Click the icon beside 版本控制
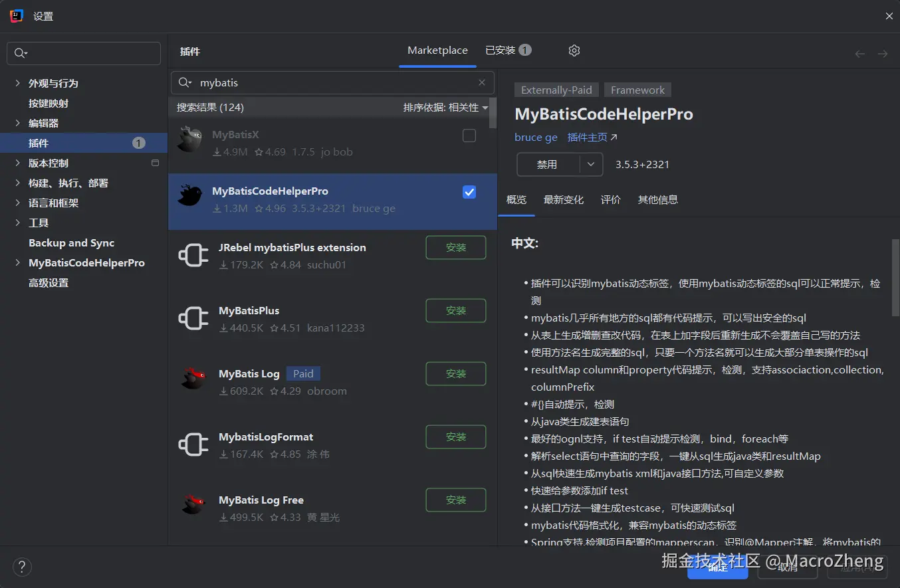 (156, 163)
